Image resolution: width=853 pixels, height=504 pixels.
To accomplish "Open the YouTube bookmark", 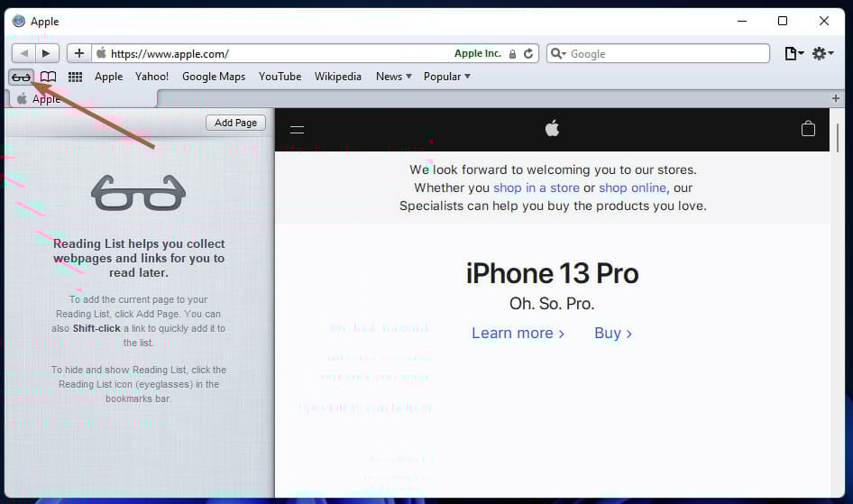I will (x=280, y=77).
